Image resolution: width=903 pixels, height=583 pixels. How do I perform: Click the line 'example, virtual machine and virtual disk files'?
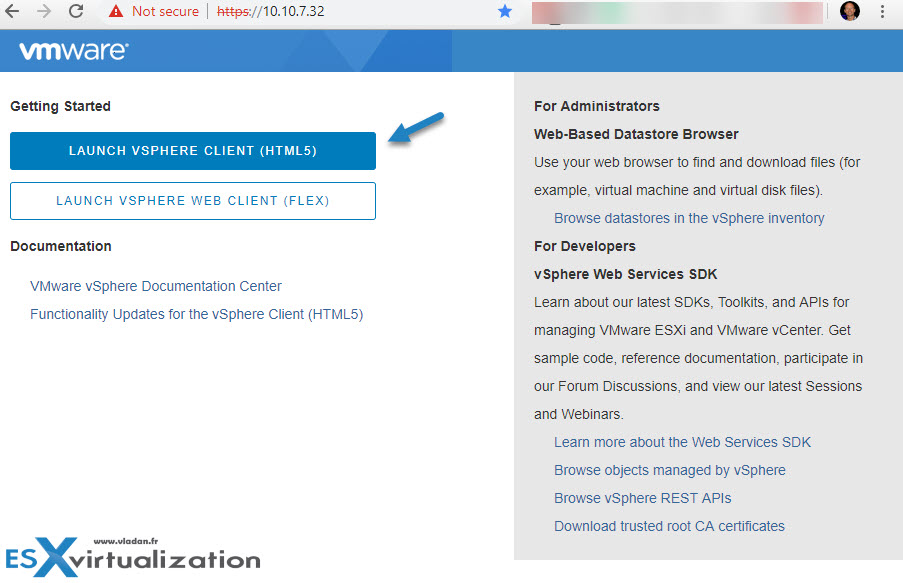(678, 191)
